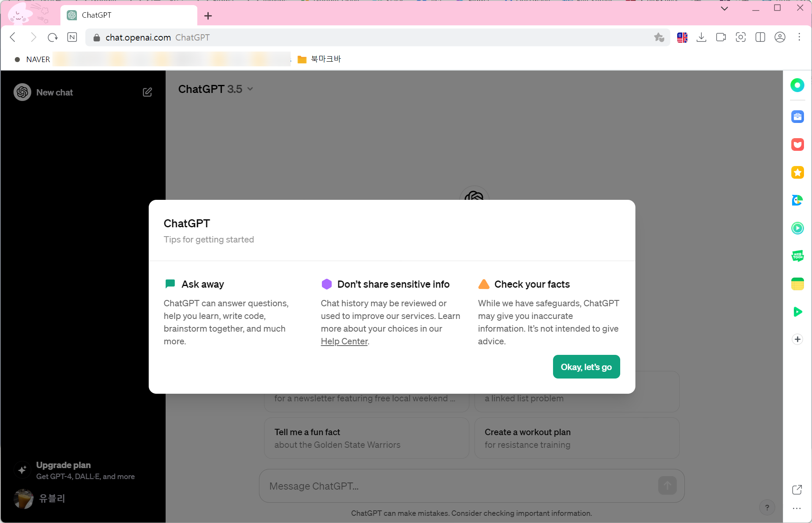Click the red Pocket icon in sidebar
812x523 pixels.
(x=797, y=144)
